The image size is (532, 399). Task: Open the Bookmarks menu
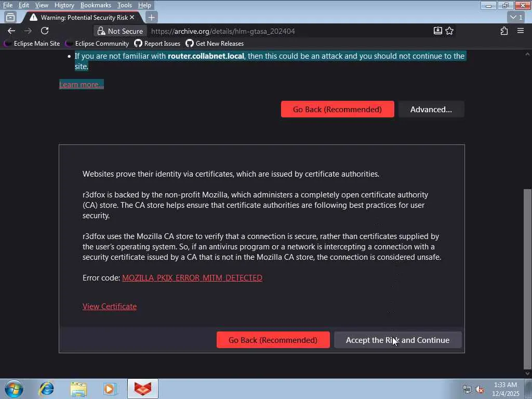[96, 5]
